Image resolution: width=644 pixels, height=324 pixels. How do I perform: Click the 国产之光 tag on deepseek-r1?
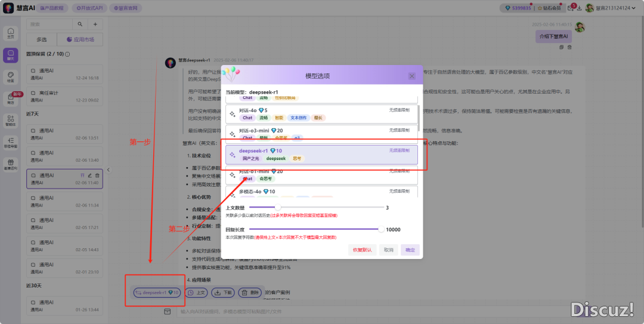(x=250, y=158)
